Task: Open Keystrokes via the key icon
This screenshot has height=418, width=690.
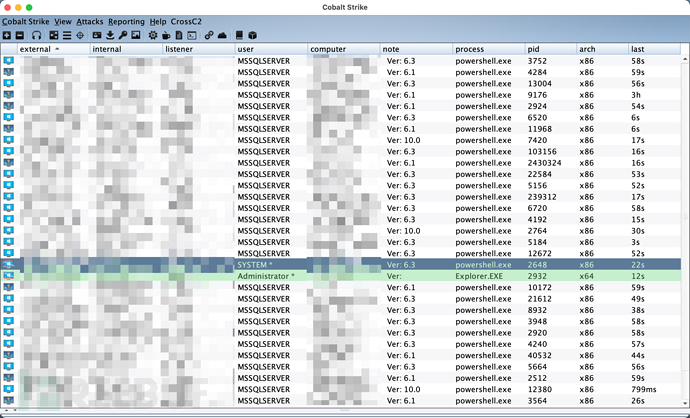Action: coord(123,35)
